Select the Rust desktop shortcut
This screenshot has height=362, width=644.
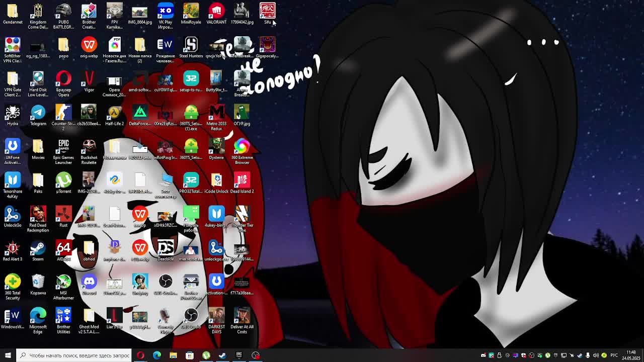click(x=63, y=217)
